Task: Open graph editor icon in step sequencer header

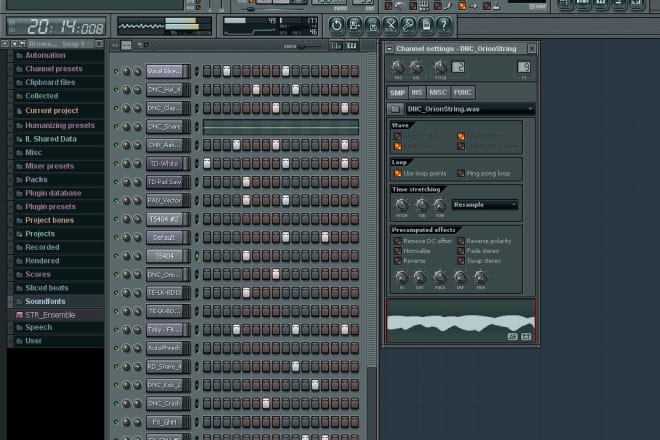Action: [336, 46]
